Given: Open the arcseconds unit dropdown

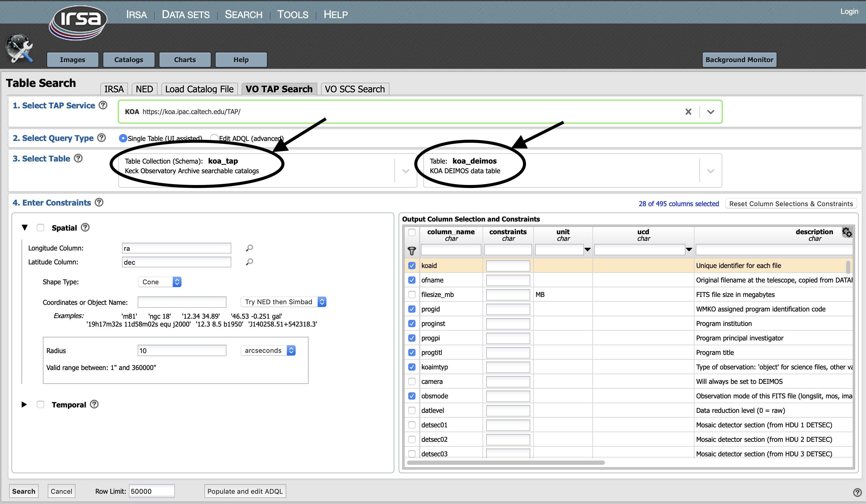Looking at the screenshot, I should pos(268,350).
